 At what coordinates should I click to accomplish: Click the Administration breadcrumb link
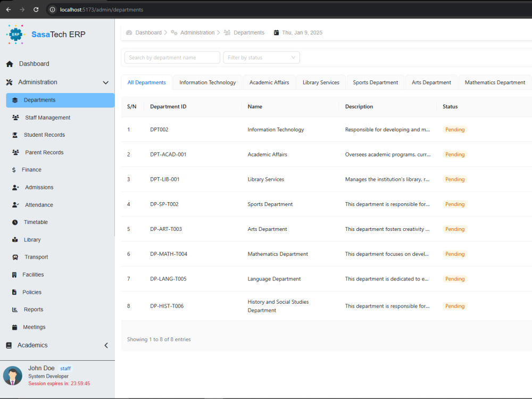pyautogui.click(x=197, y=32)
